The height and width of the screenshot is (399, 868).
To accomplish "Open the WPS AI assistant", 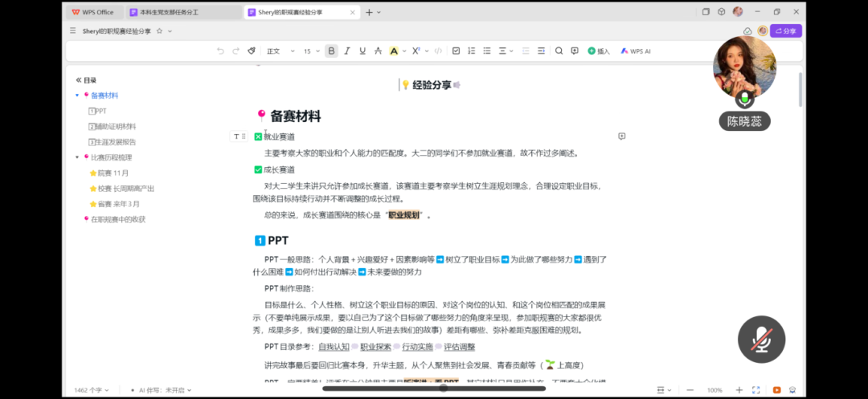I will coord(635,51).
